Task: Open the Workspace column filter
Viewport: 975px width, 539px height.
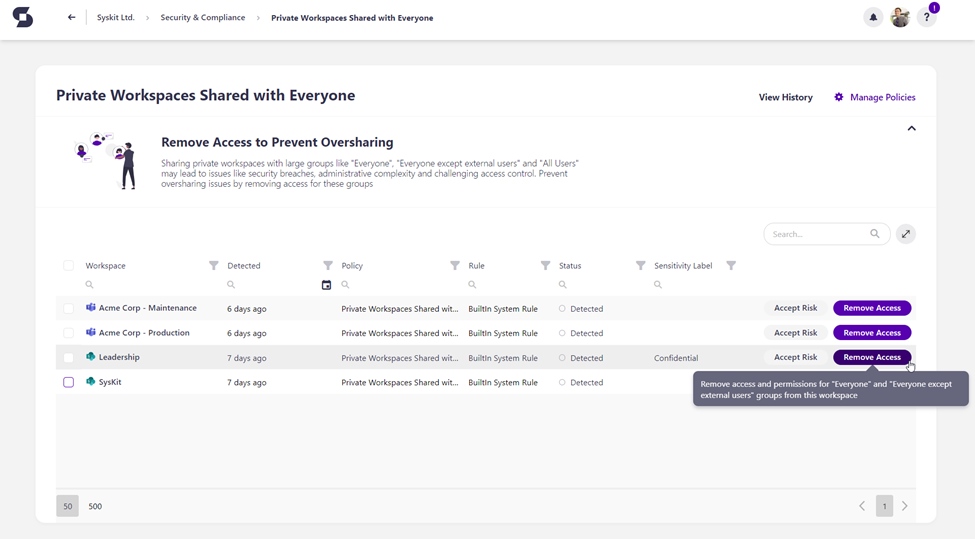Action: coord(214,265)
